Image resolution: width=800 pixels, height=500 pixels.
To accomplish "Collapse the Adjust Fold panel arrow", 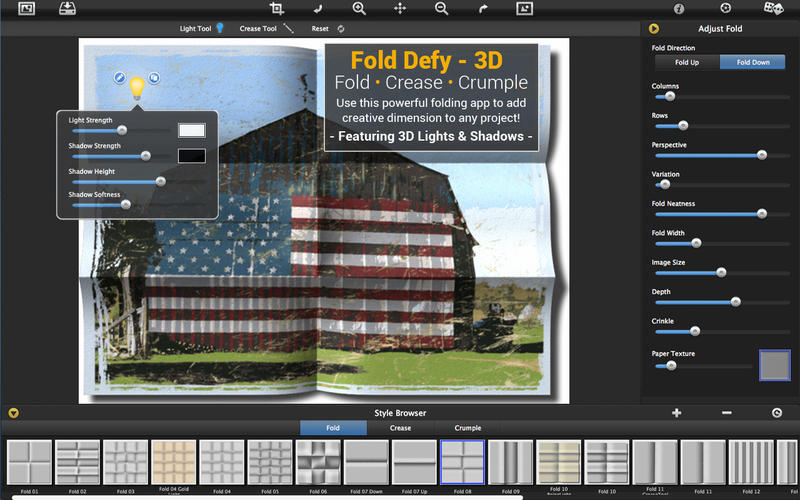I will [654, 29].
